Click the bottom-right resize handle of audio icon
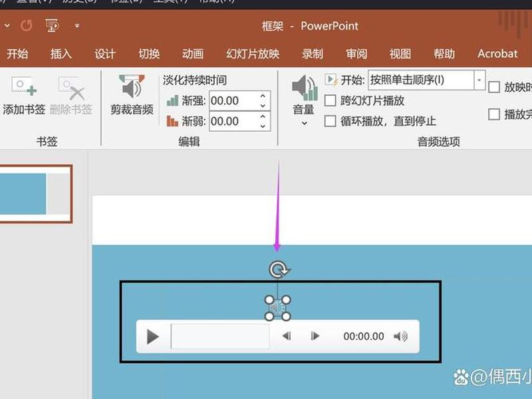 [287, 317]
